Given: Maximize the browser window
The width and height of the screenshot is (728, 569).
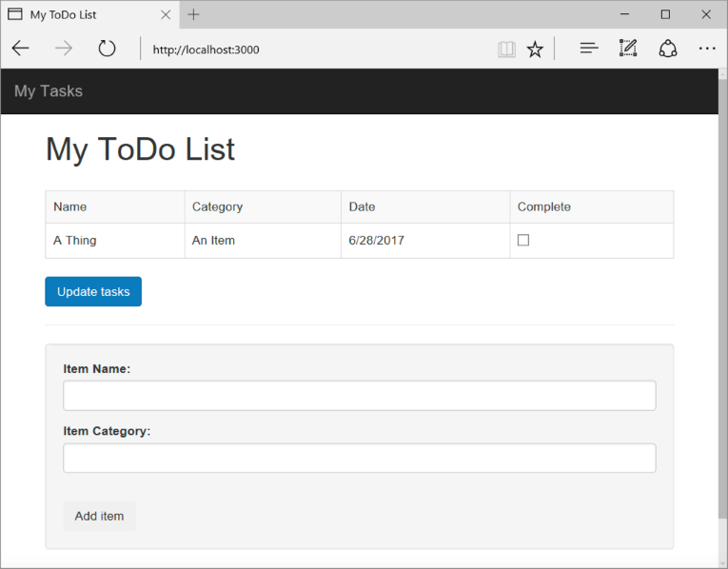Looking at the screenshot, I should [x=665, y=14].
